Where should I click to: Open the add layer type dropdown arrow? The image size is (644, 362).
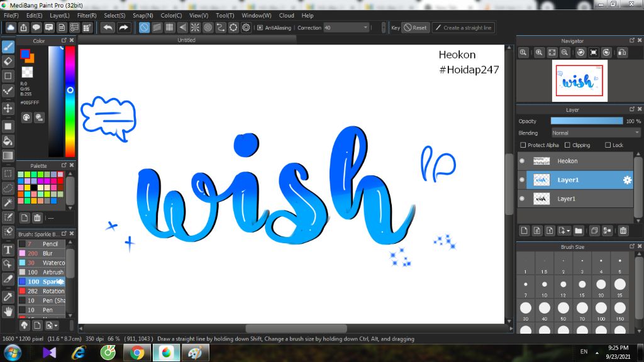pos(569,231)
